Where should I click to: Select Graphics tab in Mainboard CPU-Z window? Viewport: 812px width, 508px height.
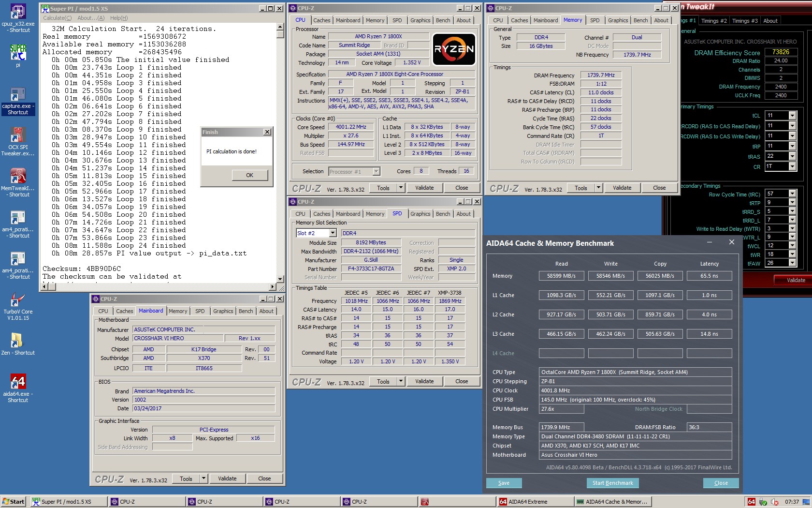click(x=223, y=311)
